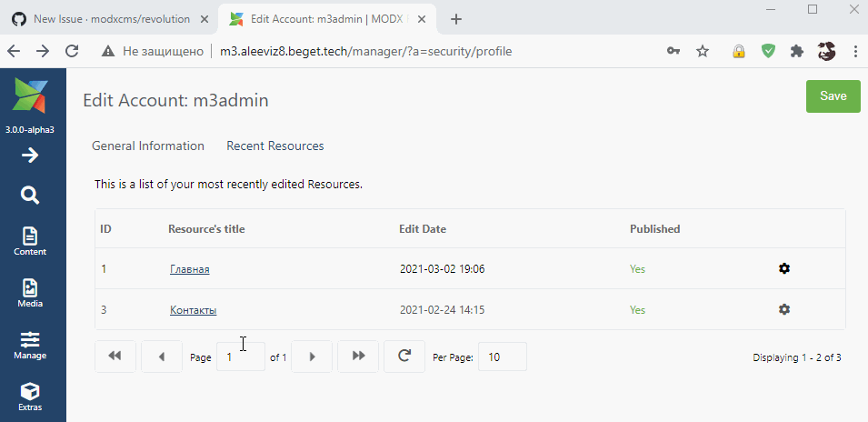The image size is (868, 422).
Task: Click the browser address bar URL
Action: tap(366, 52)
